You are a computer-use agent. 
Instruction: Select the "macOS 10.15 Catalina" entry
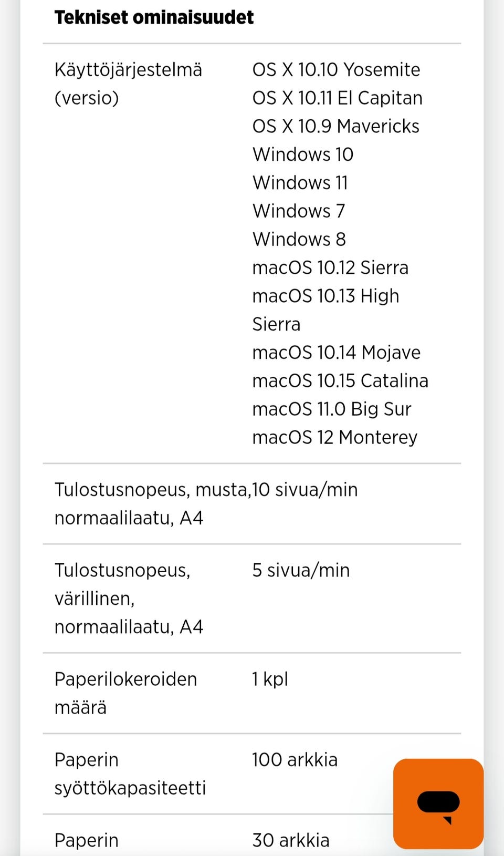tap(340, 381)
